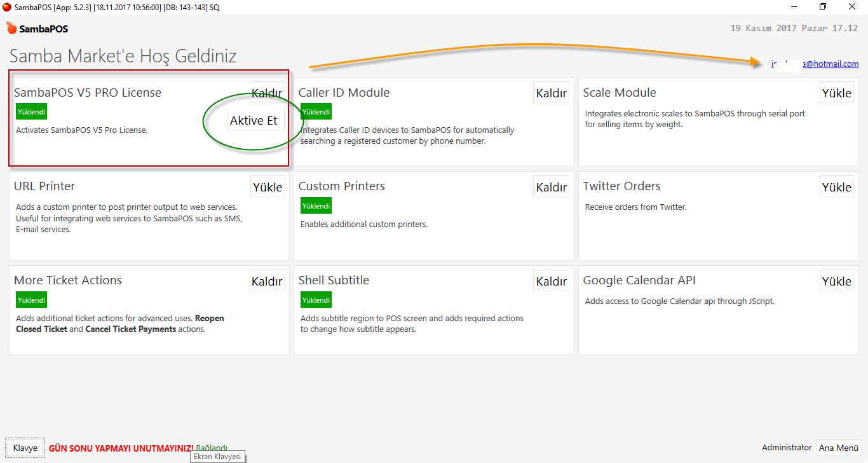The image size is (868, 463).
Task: Remove Custom Printers using Kaldır
Action: click(551, 188)
